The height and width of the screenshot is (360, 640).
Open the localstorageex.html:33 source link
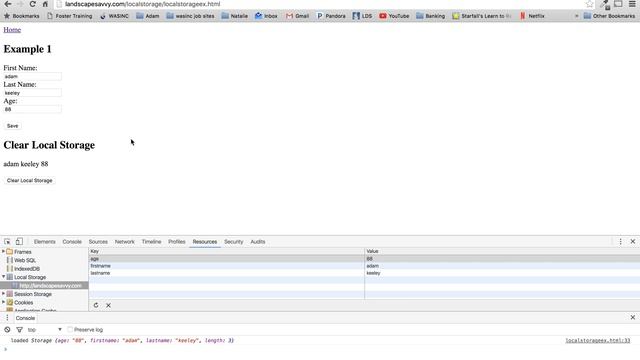tap(598, 340)
